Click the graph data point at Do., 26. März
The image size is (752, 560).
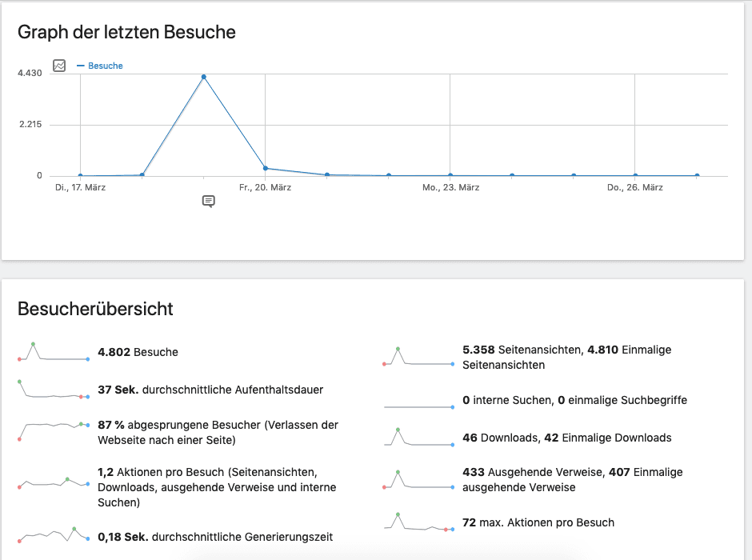tap(635, 175)
